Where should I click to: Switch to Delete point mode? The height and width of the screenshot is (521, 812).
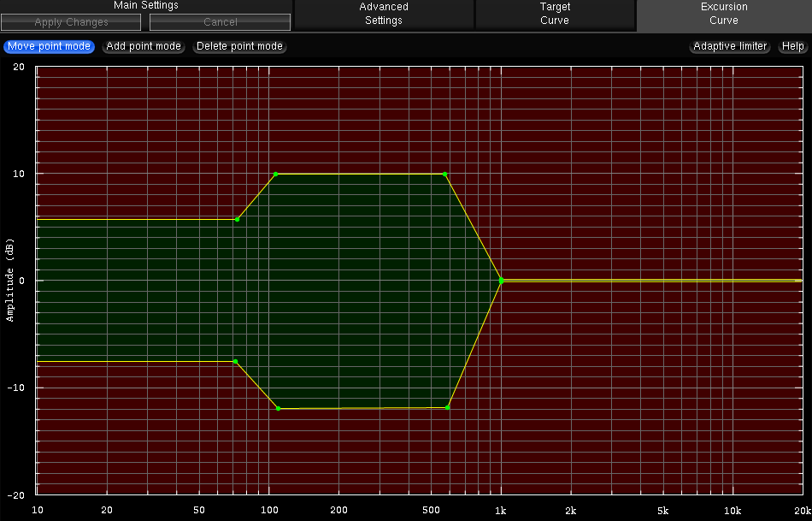click(x=239, y=46)
